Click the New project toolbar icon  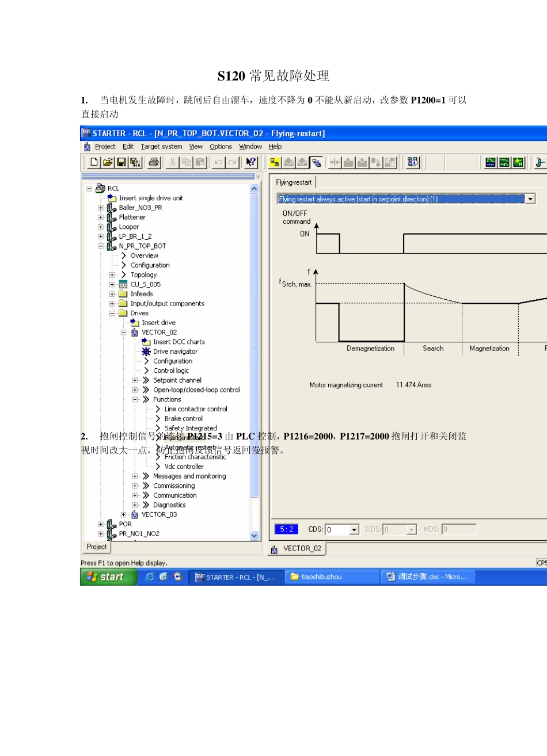[94, 163]
